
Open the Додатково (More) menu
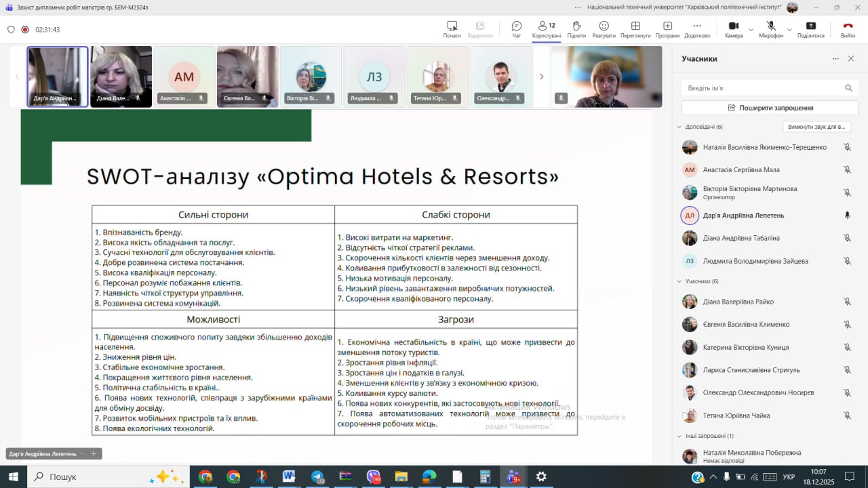[696, 28]
